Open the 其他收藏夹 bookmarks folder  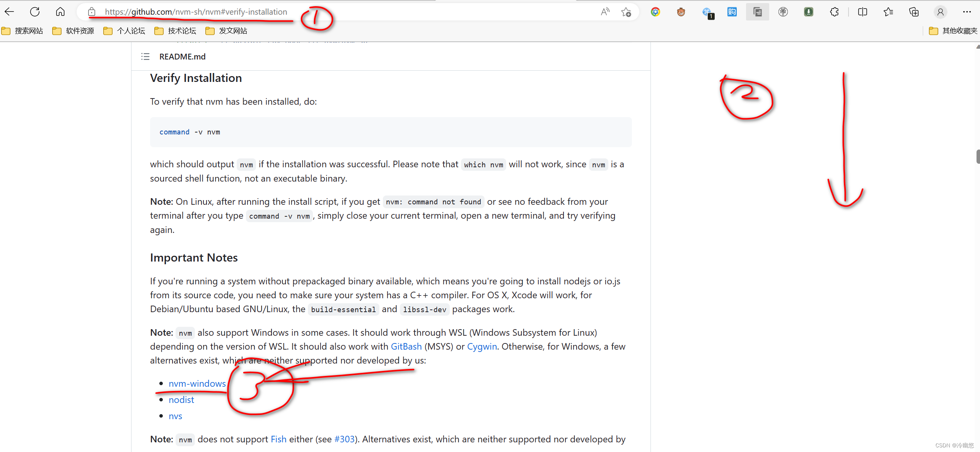tap(953, 31)
